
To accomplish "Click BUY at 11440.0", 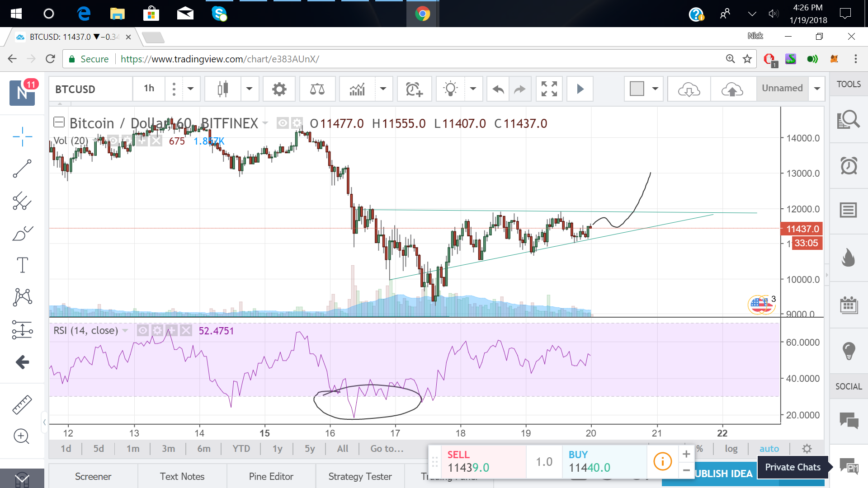I will 604,461.
